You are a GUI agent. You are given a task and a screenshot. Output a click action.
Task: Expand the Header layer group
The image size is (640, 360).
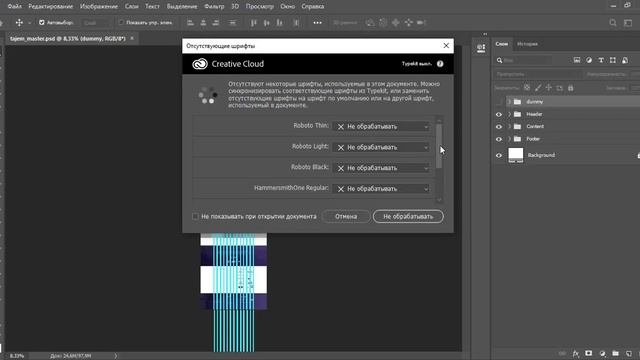click(x=509, y=114)
